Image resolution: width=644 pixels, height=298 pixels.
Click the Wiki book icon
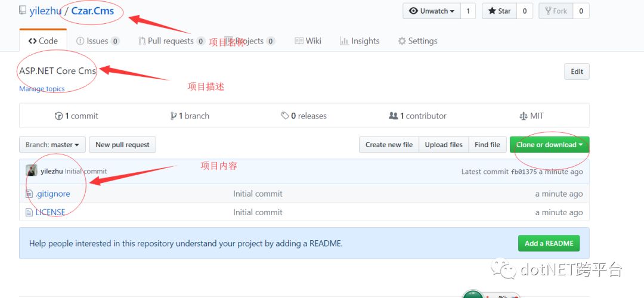[299, 41]
